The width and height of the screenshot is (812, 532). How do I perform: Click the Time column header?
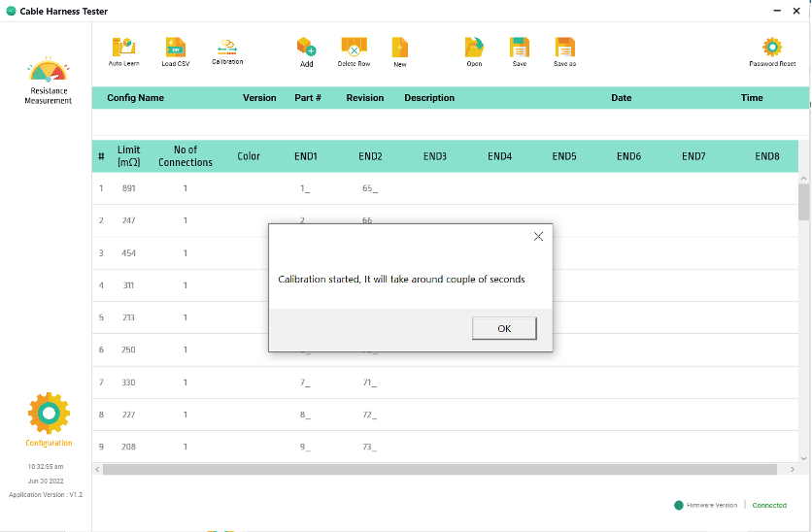(x=752, y=98)
